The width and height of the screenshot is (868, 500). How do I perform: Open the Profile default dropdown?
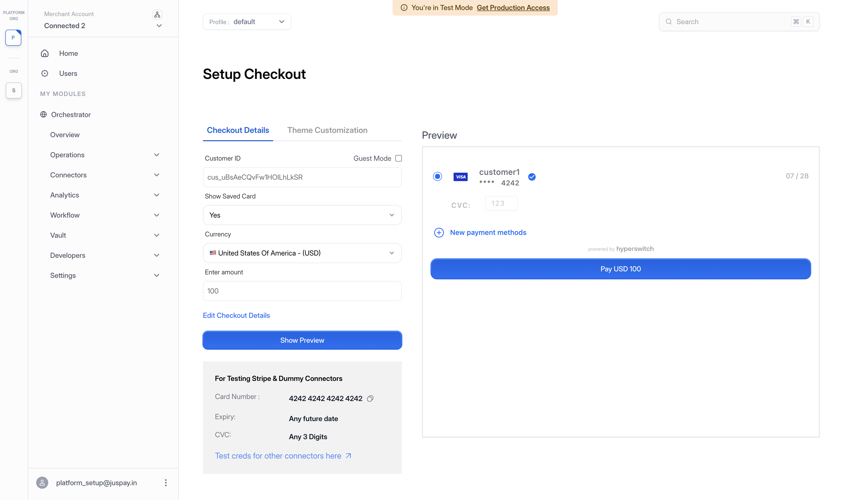click(x=247, y=22)
